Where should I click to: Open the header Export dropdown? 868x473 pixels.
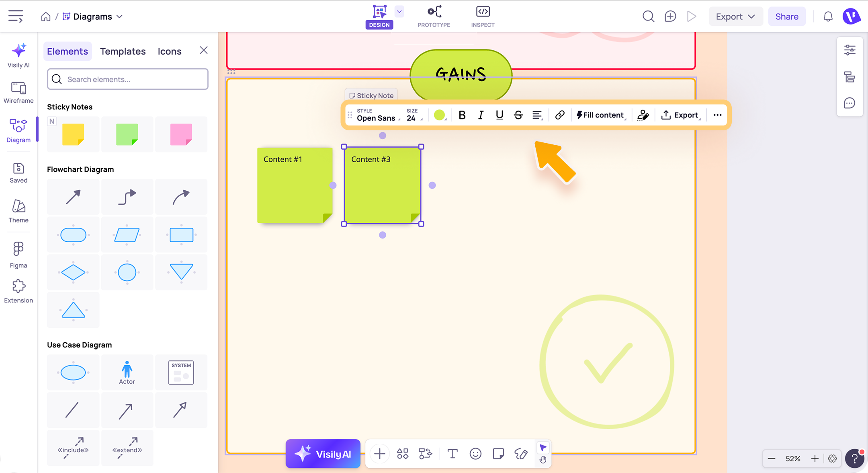pos(735,16)
